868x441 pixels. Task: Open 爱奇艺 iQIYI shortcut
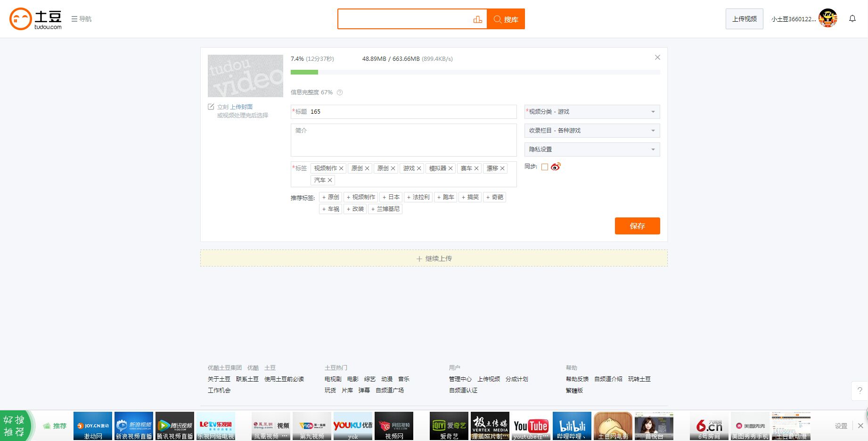coord(449,426)
